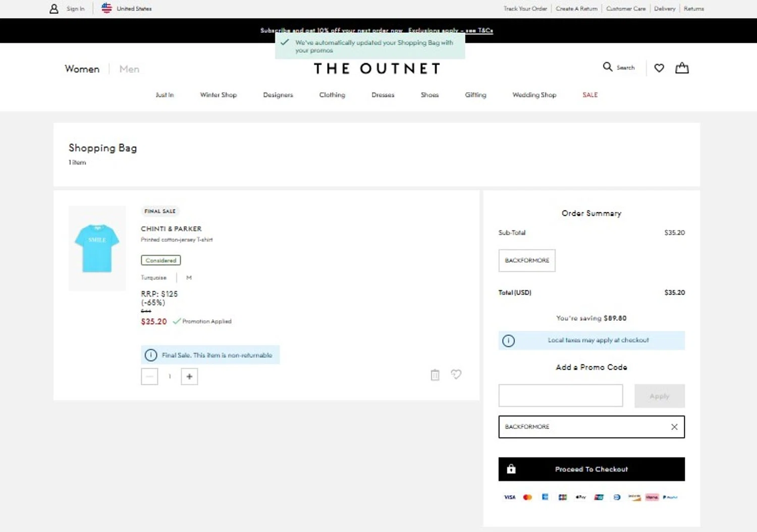Screen dimensions: 757x532
Task: Open the Gifting menu
Action: [x=475, y=95]
